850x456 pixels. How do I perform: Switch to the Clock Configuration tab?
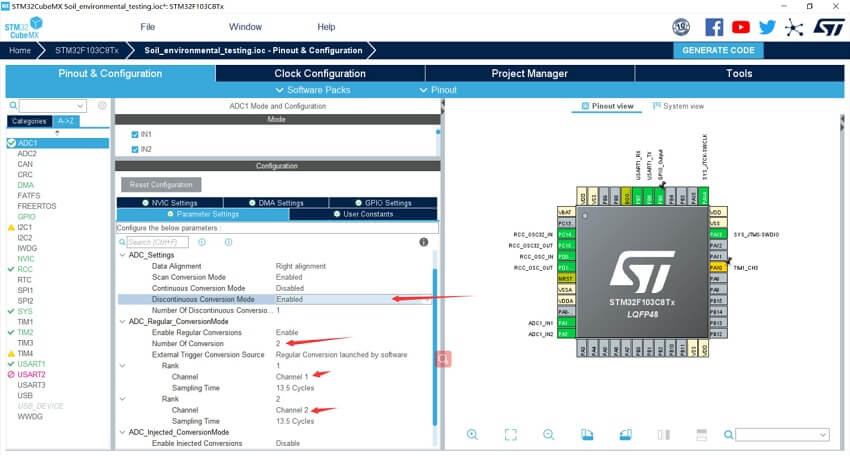(320, 73)
